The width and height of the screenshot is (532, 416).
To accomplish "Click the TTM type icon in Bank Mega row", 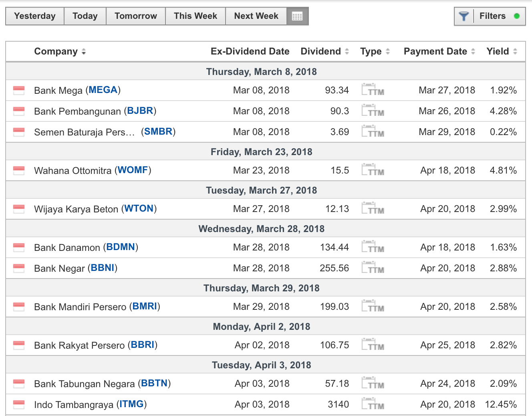I will [x=373, y=89].
